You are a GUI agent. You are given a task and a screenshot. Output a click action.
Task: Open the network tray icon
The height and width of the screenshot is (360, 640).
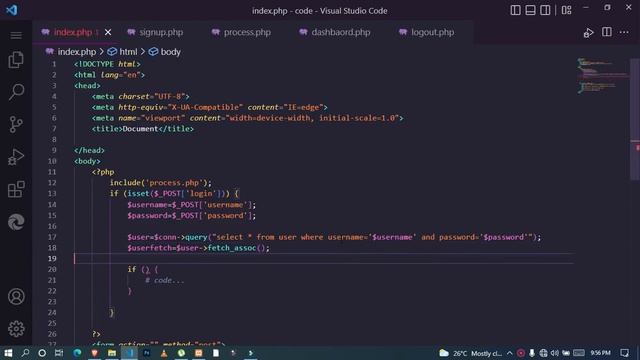tap(543, 353)
